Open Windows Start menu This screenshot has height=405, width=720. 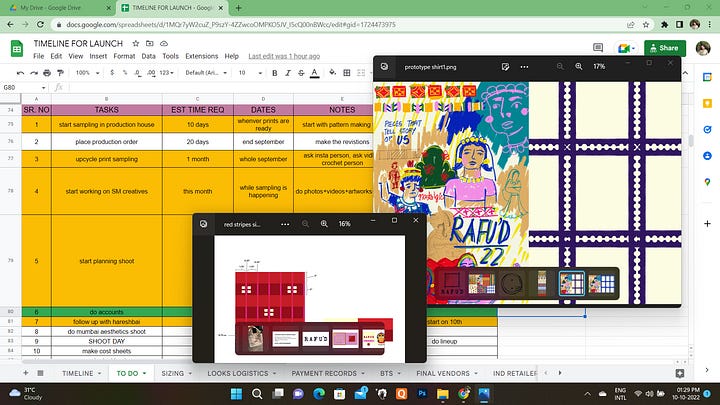coord(236,394)
